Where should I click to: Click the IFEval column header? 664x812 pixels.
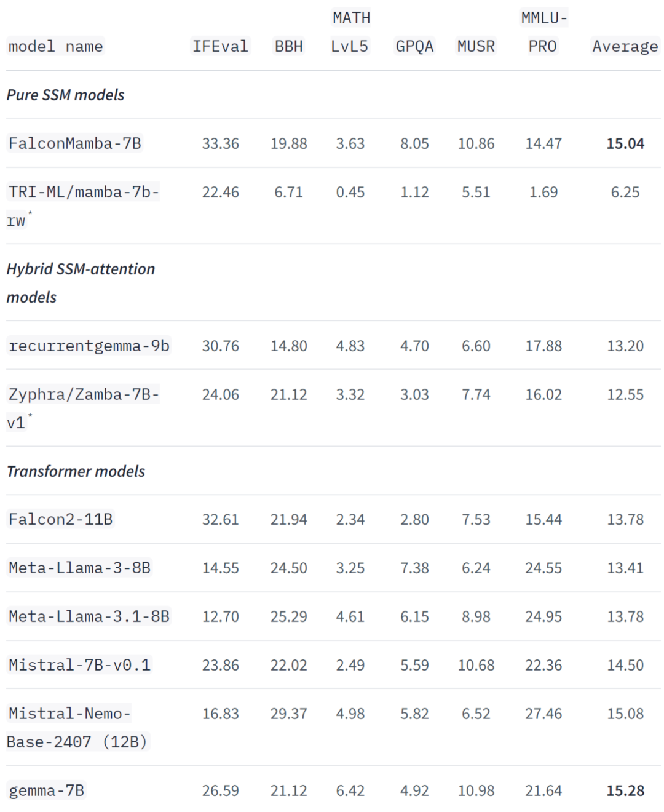tap(220, 46)
